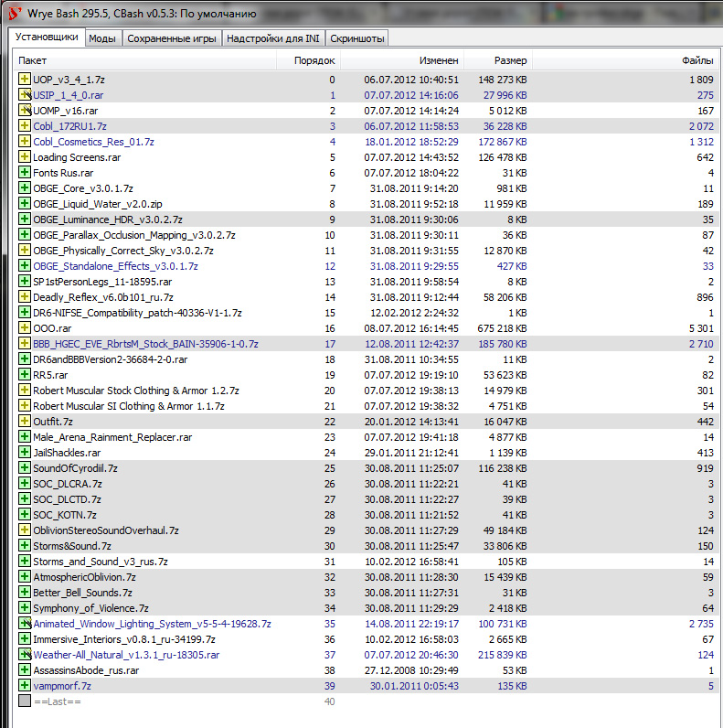Viewport: 723px width, 728px height.
Task: Click the file count 2 735
Action: [701, 624]
